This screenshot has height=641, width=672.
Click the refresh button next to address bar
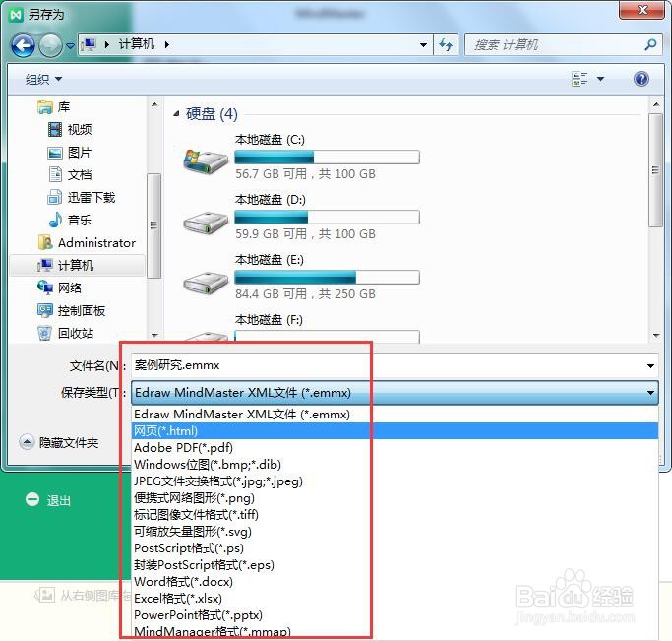click(446, 44)
